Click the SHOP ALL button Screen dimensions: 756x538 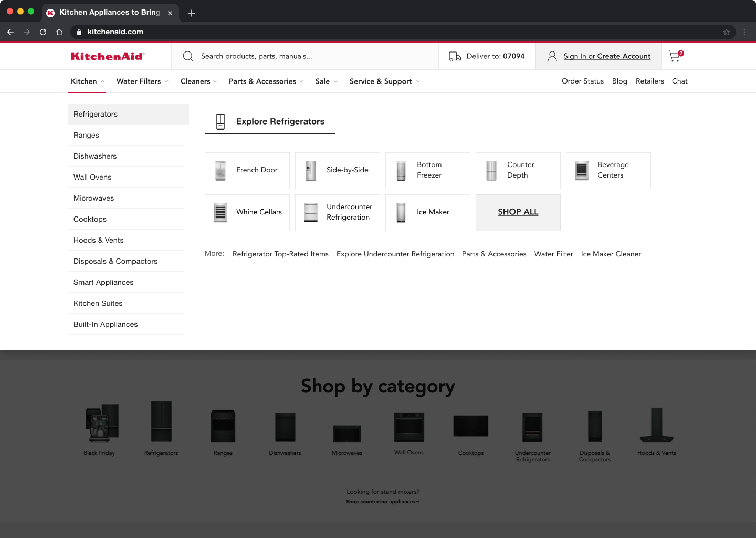point(518,212)
